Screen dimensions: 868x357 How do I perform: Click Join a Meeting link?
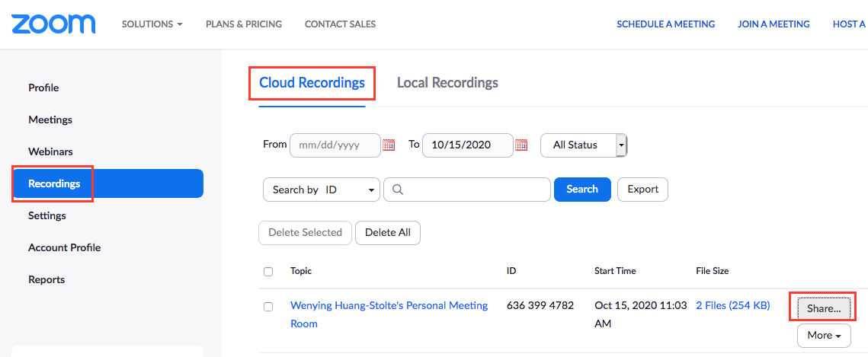point(774,24)
